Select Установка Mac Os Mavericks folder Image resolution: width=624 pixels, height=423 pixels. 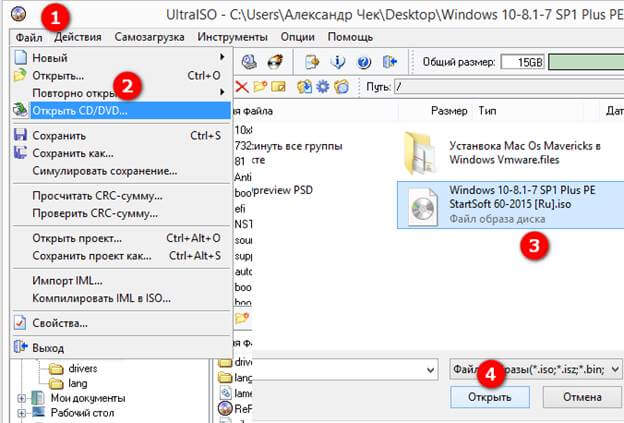click(x=510, y=153)
